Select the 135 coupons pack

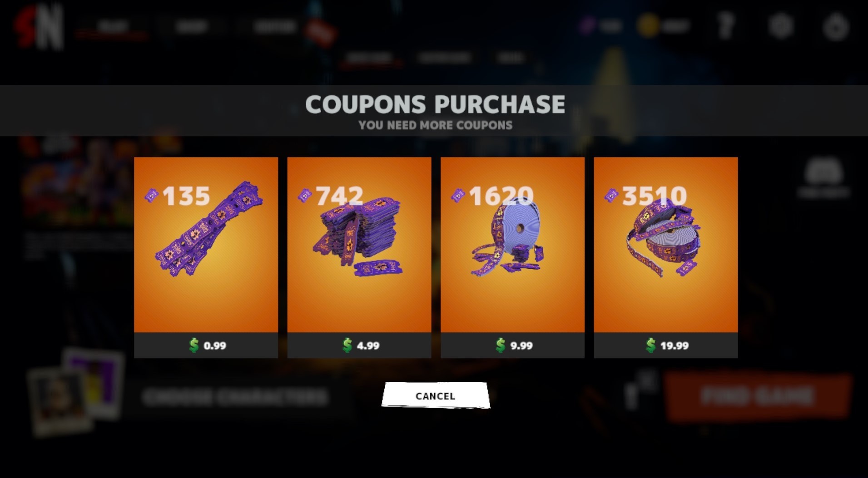(206, 245)
